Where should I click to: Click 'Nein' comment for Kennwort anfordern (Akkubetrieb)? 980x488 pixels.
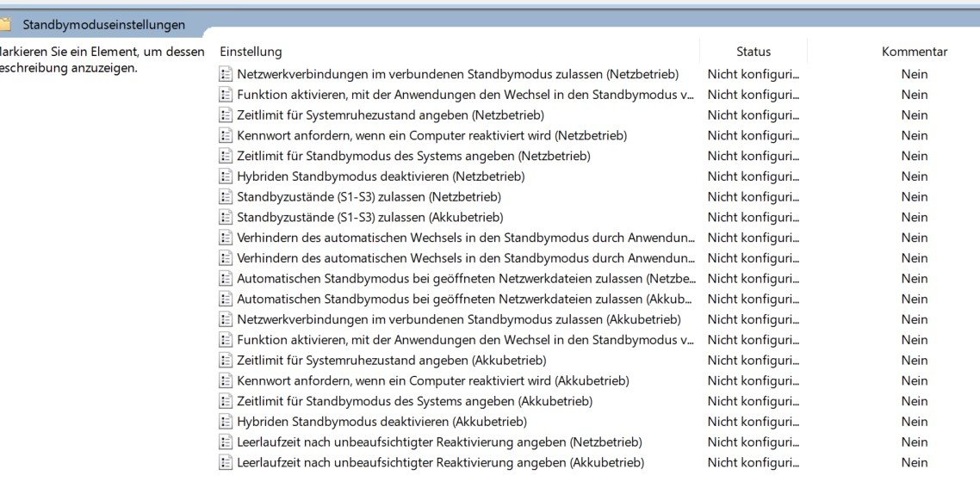915,380
